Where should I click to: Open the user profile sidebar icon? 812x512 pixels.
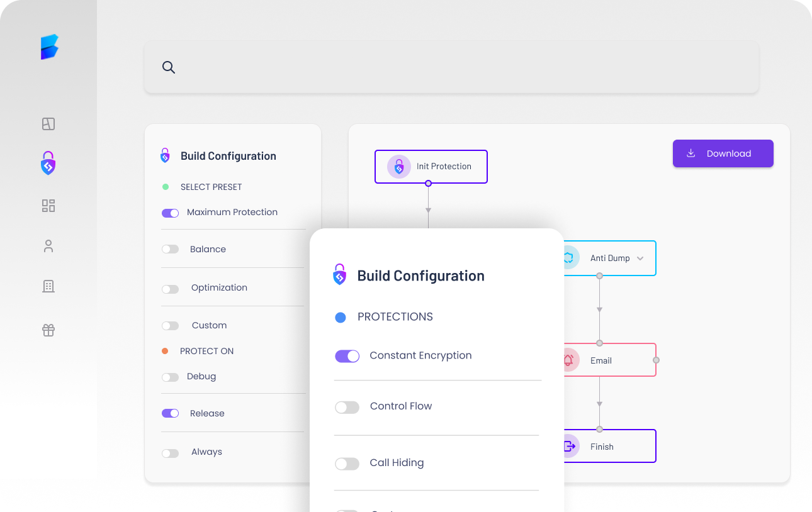(48, 246)
